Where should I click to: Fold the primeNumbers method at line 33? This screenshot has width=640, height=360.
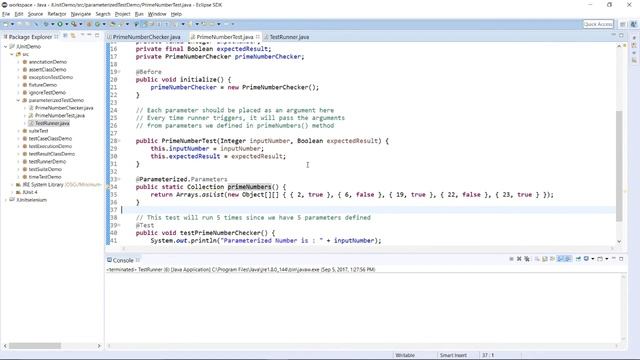pos(119,179)
